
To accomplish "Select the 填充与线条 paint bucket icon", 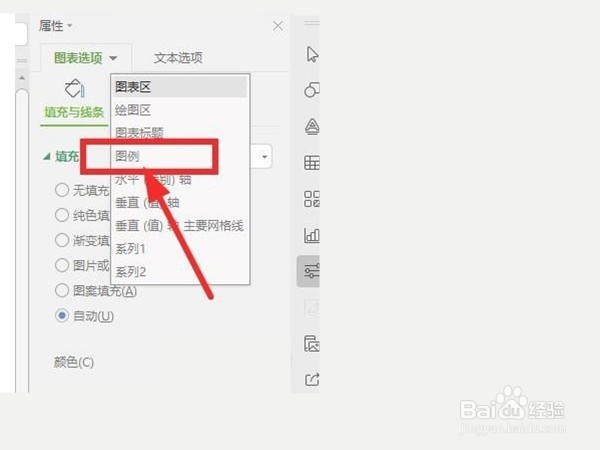I will 74,88.
